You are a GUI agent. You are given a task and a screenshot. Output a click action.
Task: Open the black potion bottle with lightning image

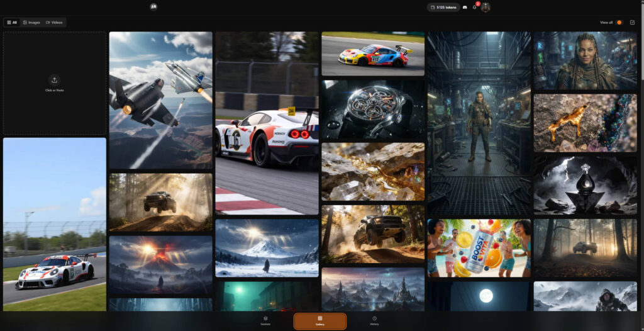coord(585,185)
